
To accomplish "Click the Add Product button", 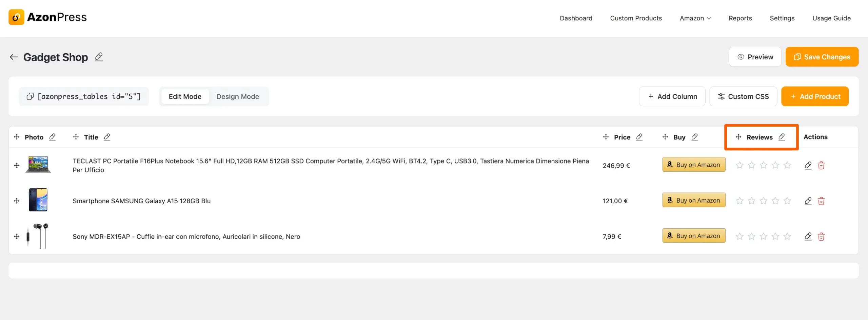I will (x=815, y=96).
